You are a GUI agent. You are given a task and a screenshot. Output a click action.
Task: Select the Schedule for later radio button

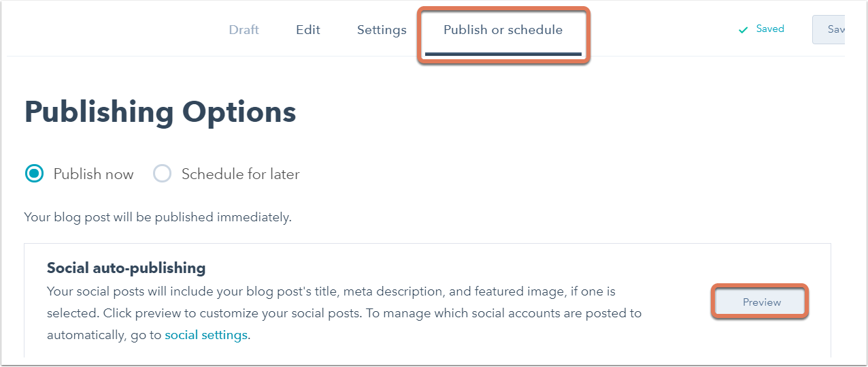(162, 174)
